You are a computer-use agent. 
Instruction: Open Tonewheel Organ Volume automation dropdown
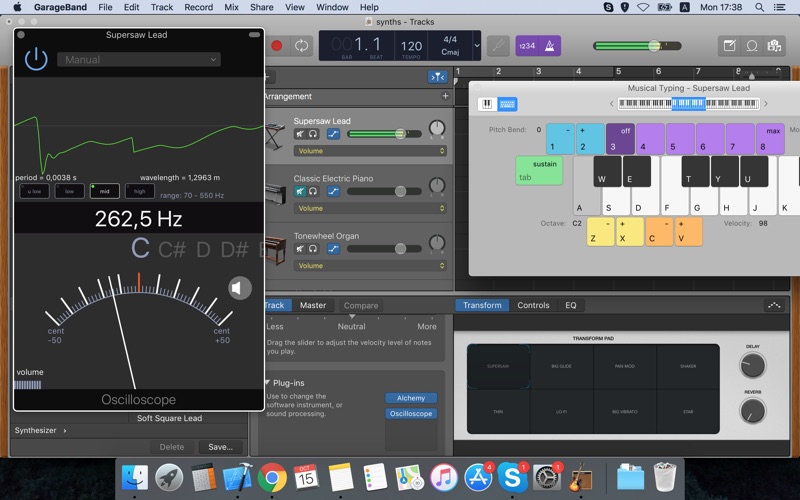tap(370, 266)
